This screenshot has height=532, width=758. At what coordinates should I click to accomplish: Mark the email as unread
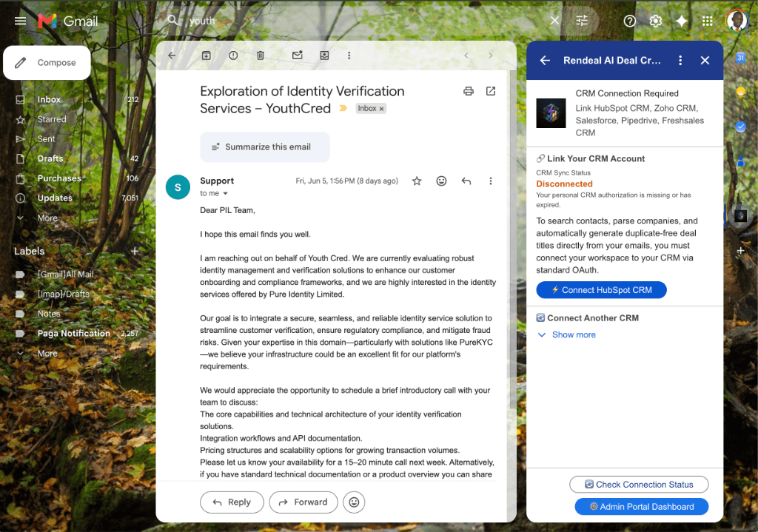coord(298,55)
